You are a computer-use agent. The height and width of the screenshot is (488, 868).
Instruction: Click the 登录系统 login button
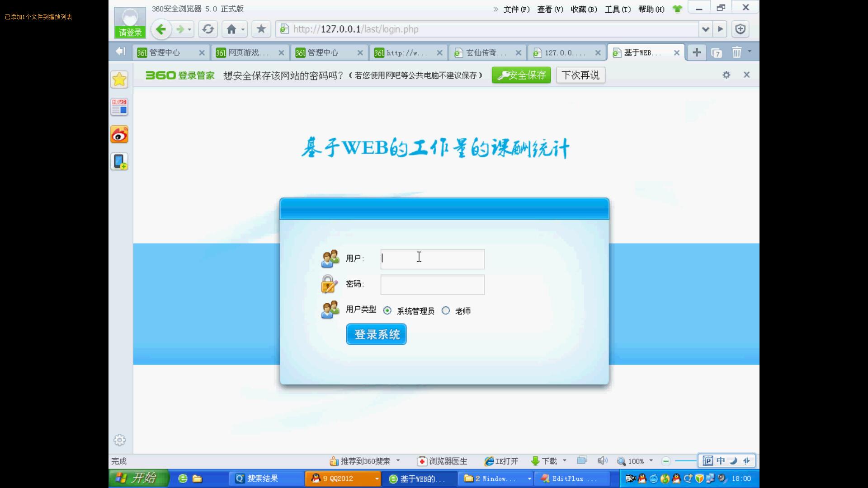point(377,334)
